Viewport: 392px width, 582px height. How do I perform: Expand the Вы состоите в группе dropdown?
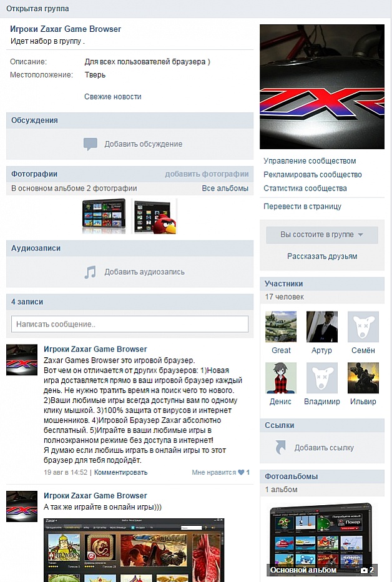tap(322, 235)
